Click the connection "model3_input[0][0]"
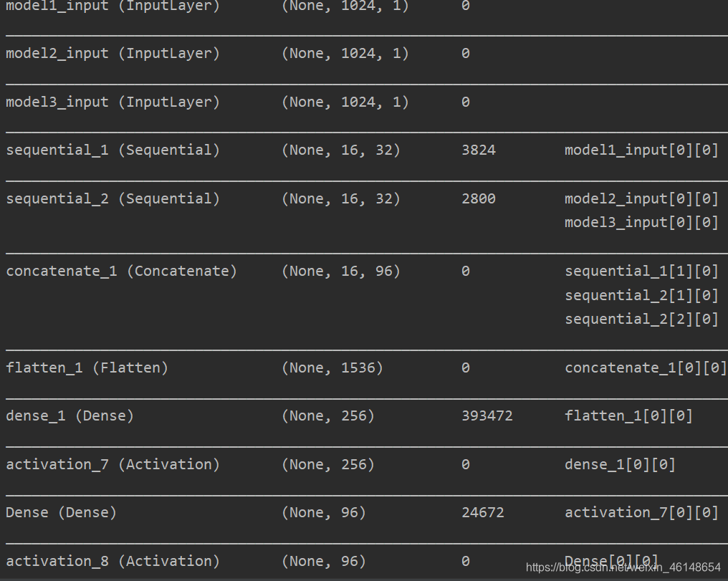728x581 pixels. click(641, 222)
